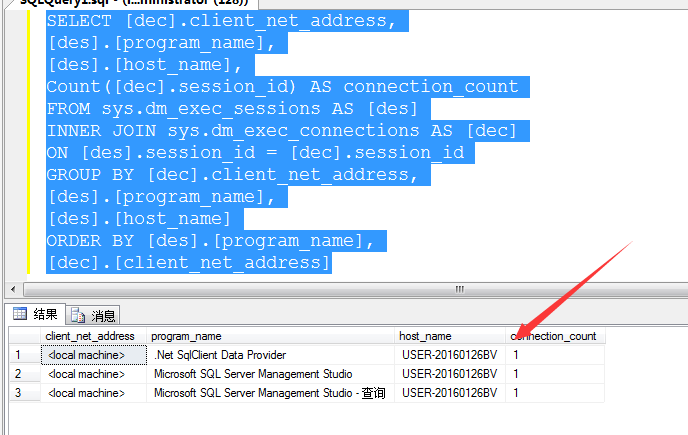The image size is (688, 435).
Task: Select the SQLQuery1.sql document tab
Action: (x=134, y=4)
